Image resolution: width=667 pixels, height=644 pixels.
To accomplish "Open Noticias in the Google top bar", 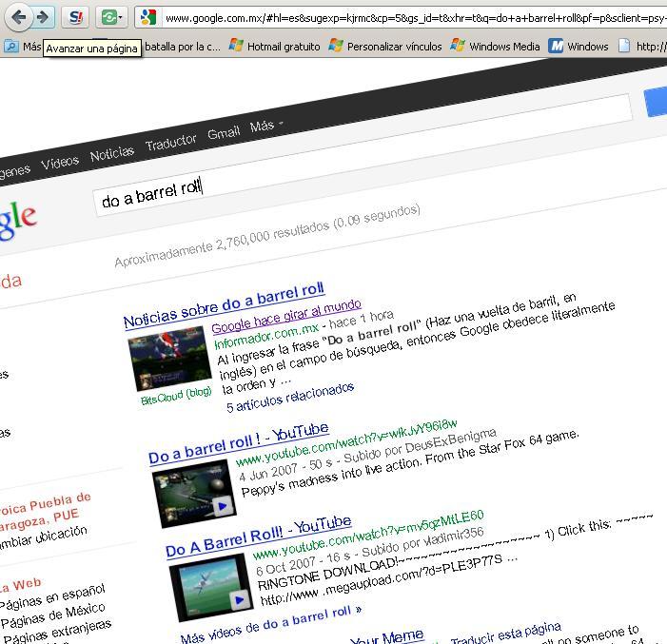I will (112, 153).
